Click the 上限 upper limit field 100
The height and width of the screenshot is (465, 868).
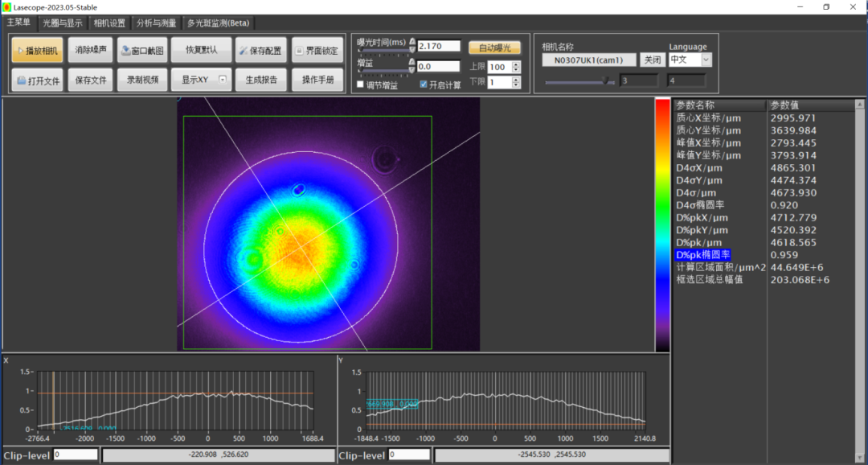(x=499, y=67)
